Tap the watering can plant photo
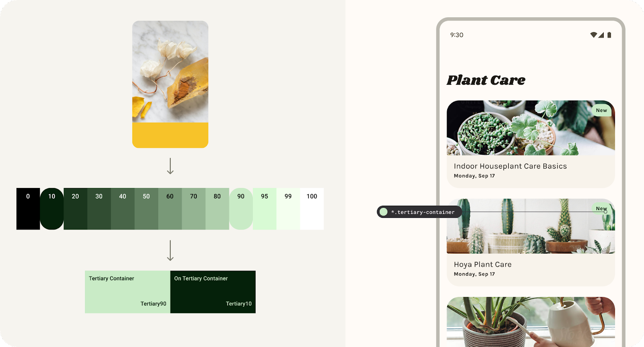 coord(530,321)
